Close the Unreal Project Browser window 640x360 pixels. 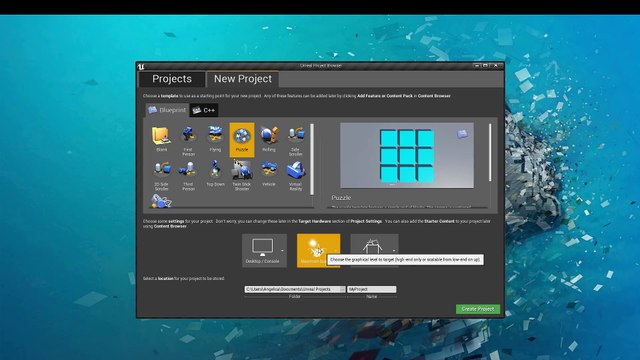coord(496,66)
